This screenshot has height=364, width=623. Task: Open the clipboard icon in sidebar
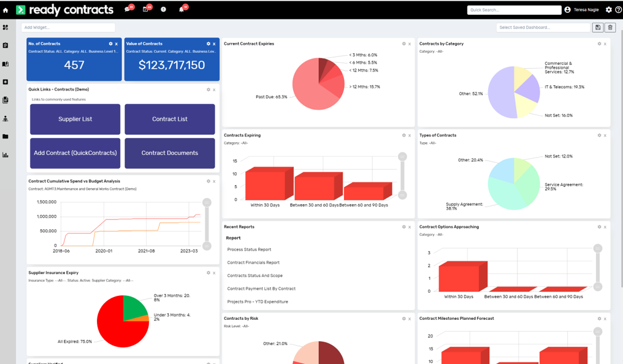pyautogui.click(x=6, y=45)
